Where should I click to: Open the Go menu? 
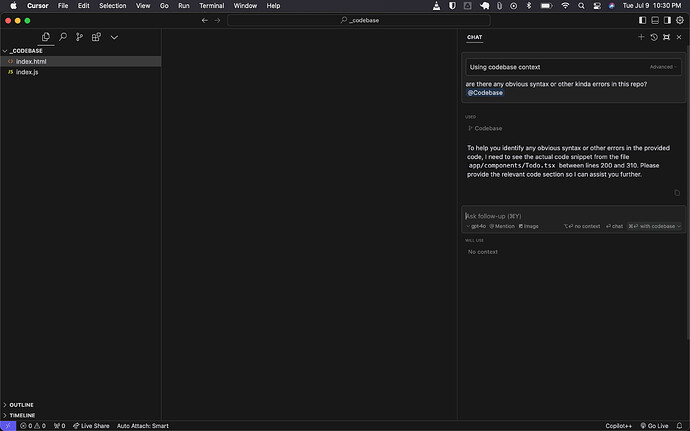164,6
